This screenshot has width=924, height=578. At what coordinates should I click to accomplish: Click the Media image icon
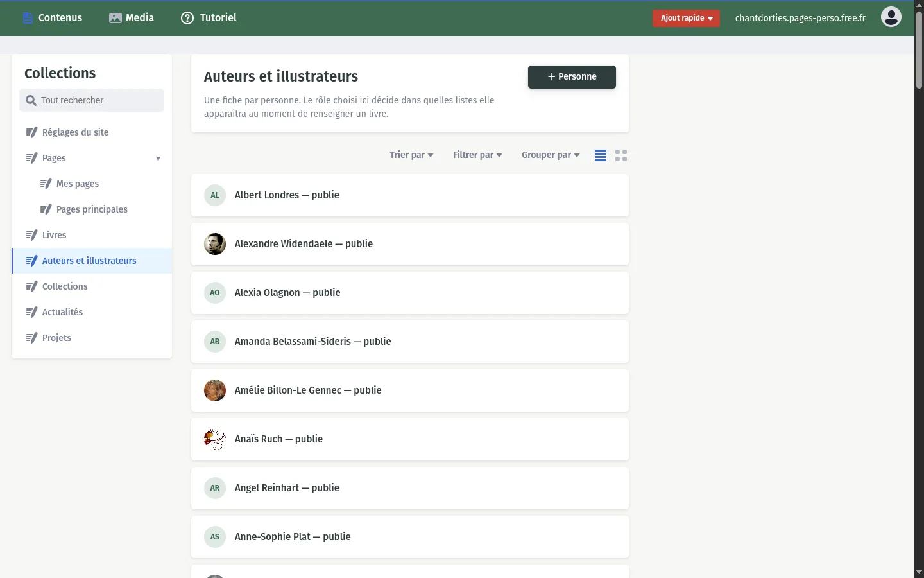(x=116, y=18)
